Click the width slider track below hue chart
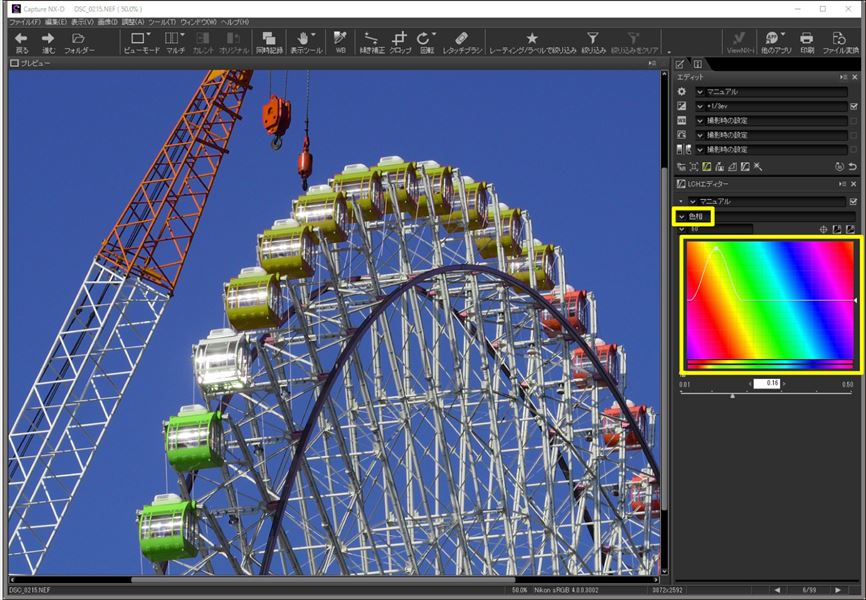This screenshot has width=866, height=600. tap(767, 394)
